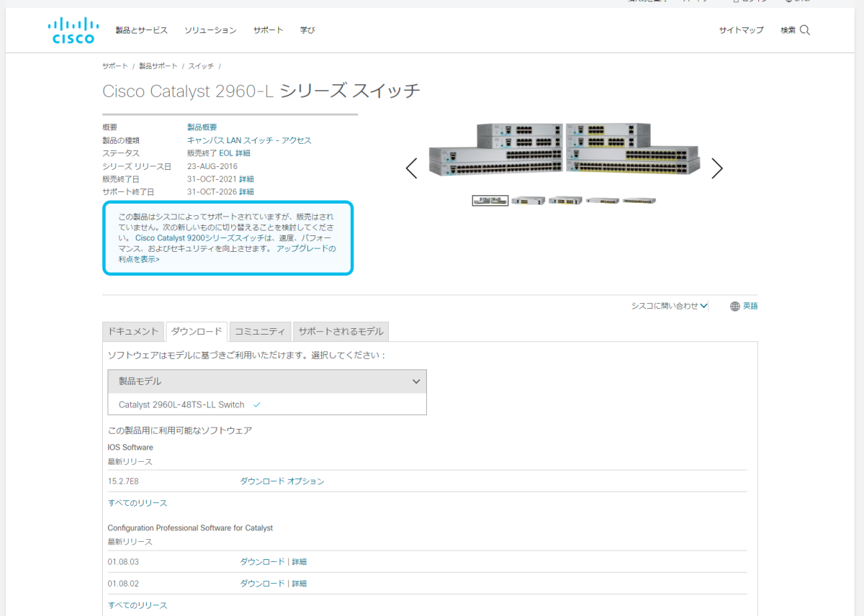
Task: Switch to the ドキュメント tab
Action: click(x=133, y=332)
